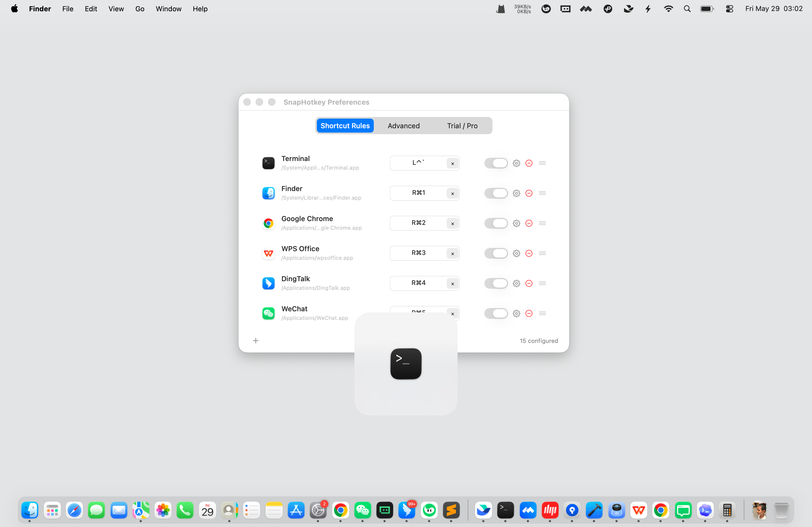812x527 pixels.
Task: Clear the WeChat hotkey with its x button
Action: 452,313
